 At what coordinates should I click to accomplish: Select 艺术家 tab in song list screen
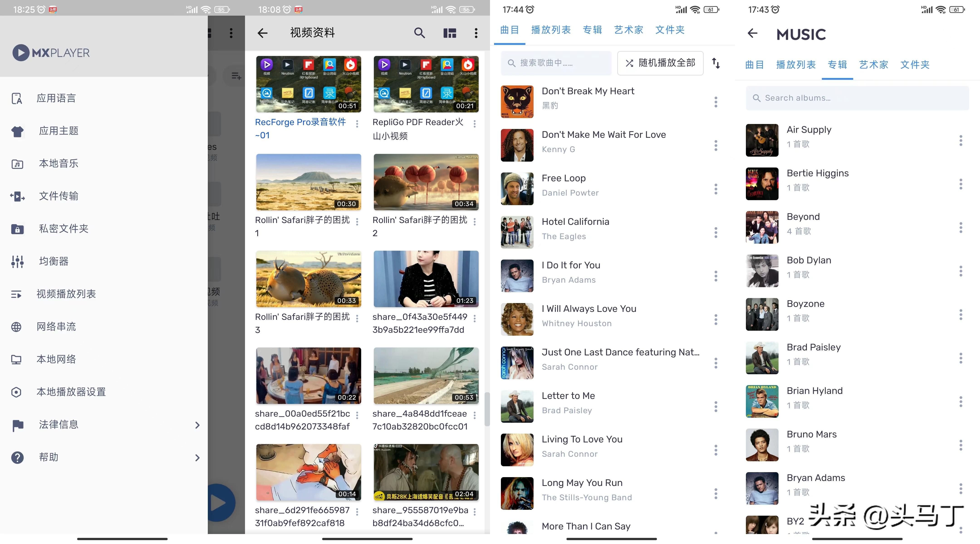[628, 30]
